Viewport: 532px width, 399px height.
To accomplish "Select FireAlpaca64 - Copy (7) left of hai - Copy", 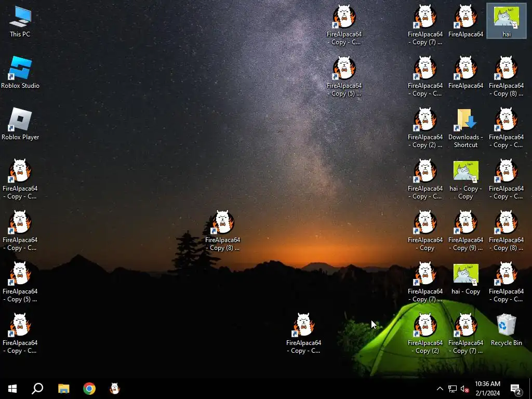I will 425,282.
